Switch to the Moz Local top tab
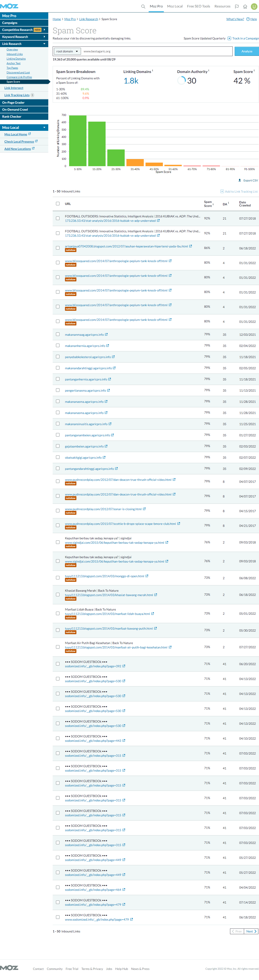The width and height of the screenshot is (259, 980). (x=175, y=7)
